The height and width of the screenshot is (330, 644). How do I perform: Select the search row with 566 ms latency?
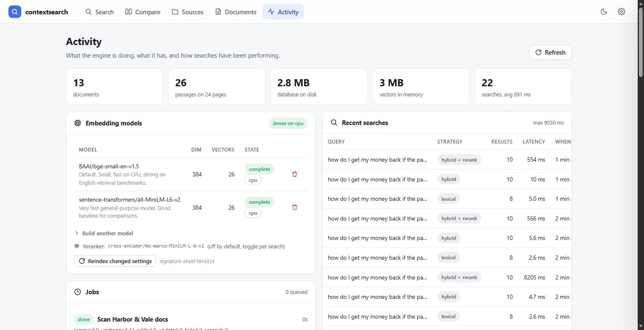tap(447, 218)
